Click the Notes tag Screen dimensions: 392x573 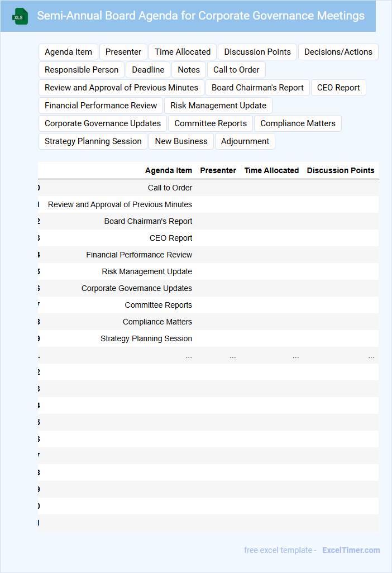click(189, 70)
